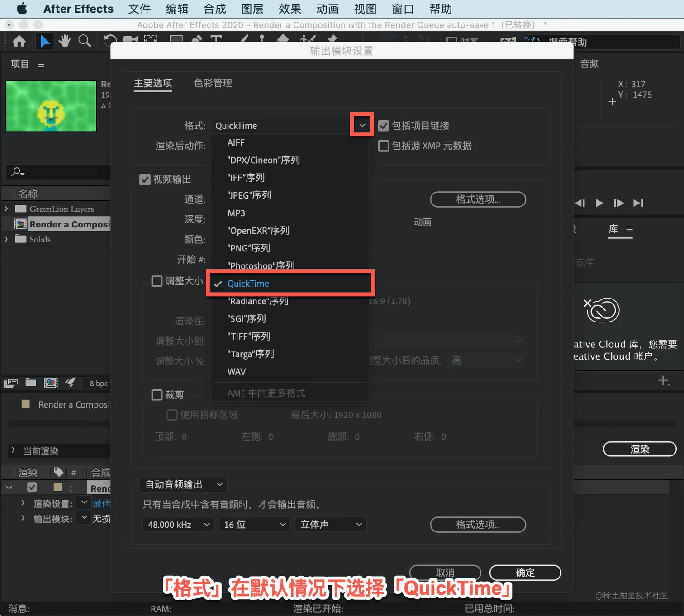
Task: Click the 取消 button
Action: 445,573
